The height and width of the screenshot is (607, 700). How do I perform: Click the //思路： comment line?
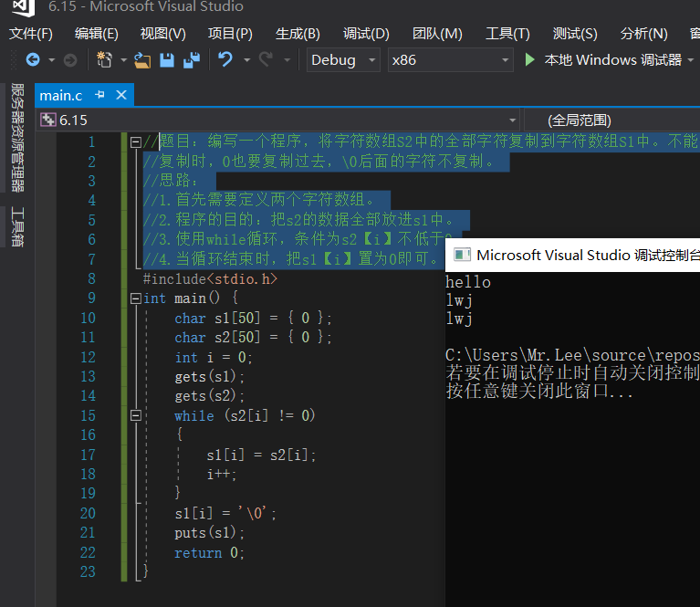click(x=170, y=181)
